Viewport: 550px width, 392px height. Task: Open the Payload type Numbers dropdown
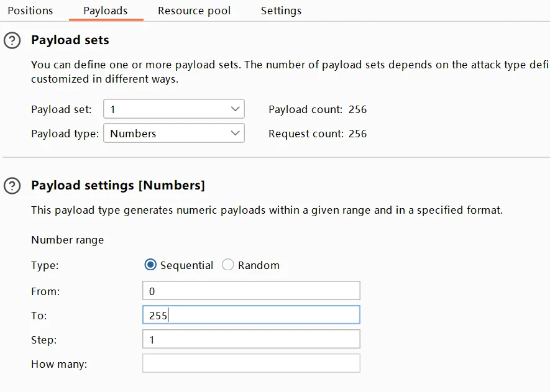[173, 134]
